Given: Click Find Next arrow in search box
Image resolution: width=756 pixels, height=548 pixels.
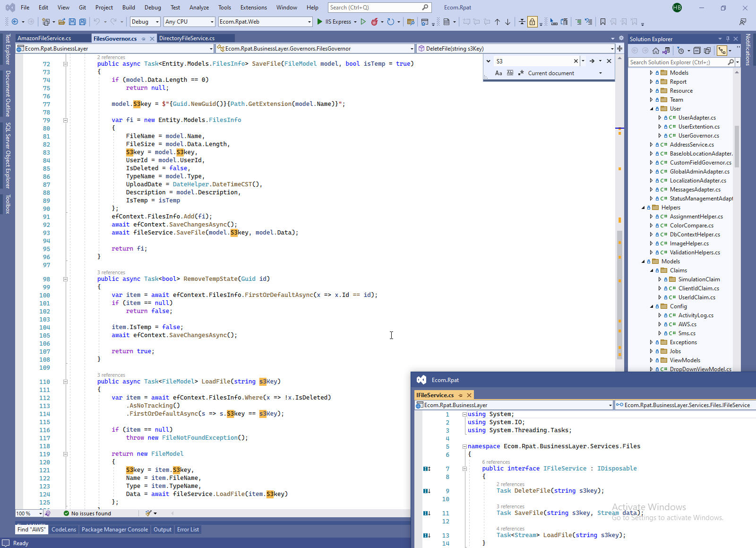Looking at the screenshot, I should pos(592,61).
